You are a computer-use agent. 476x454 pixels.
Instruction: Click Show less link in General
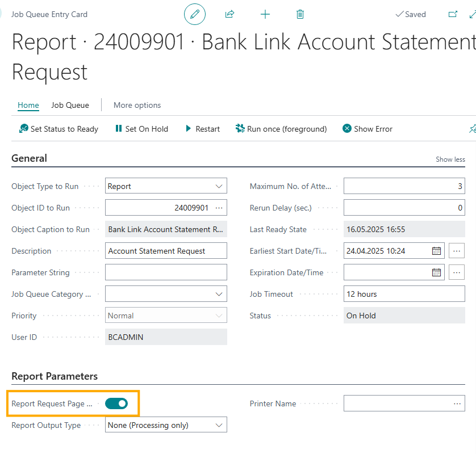click(450, 159)
